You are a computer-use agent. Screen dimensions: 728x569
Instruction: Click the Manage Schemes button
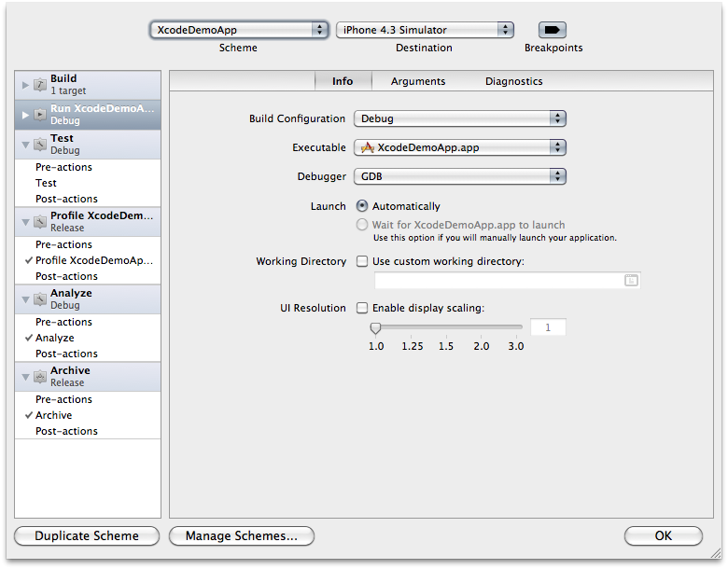(242, 535)
